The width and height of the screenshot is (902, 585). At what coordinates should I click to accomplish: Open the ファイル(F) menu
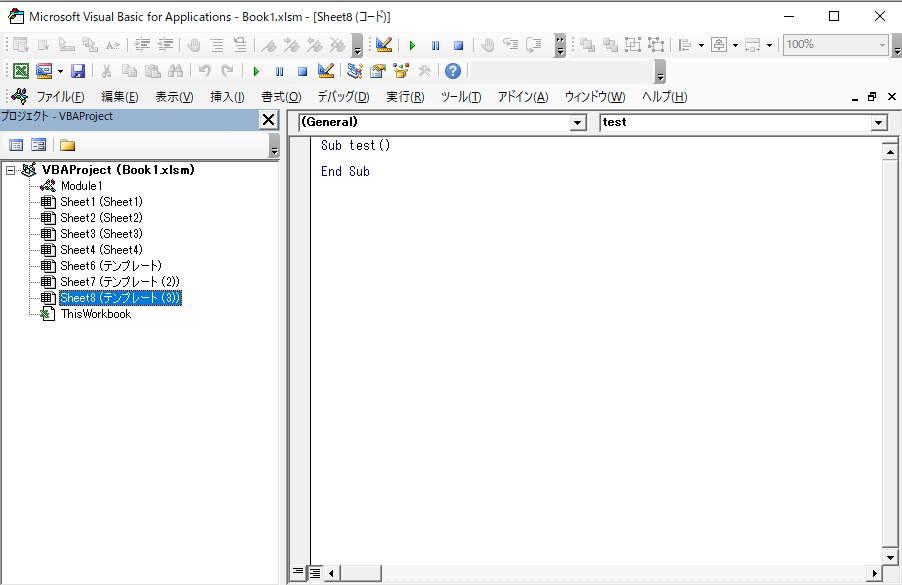(x=60, y=97)
